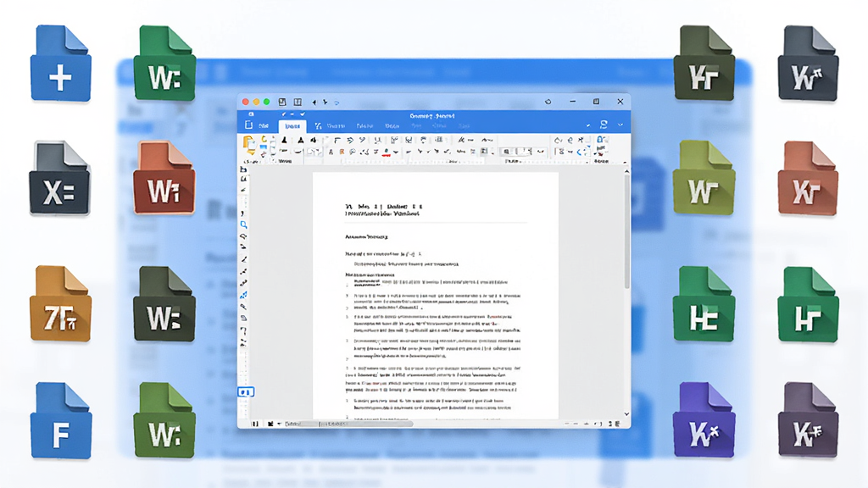This screenshot has height=488, width=868.
Task: Switch to the second ribbon tab
Action: point(330,126)
